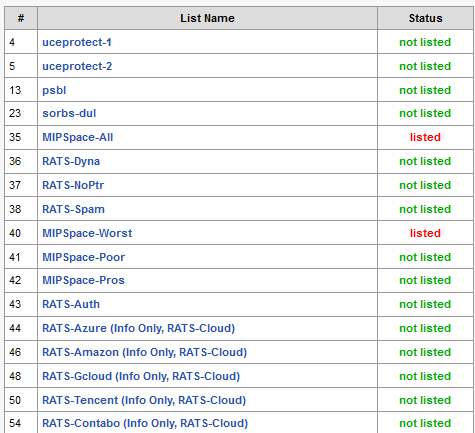Open the RATS-NoPtr list link
This screenshot has height=433, width=475.
[73, 185]
